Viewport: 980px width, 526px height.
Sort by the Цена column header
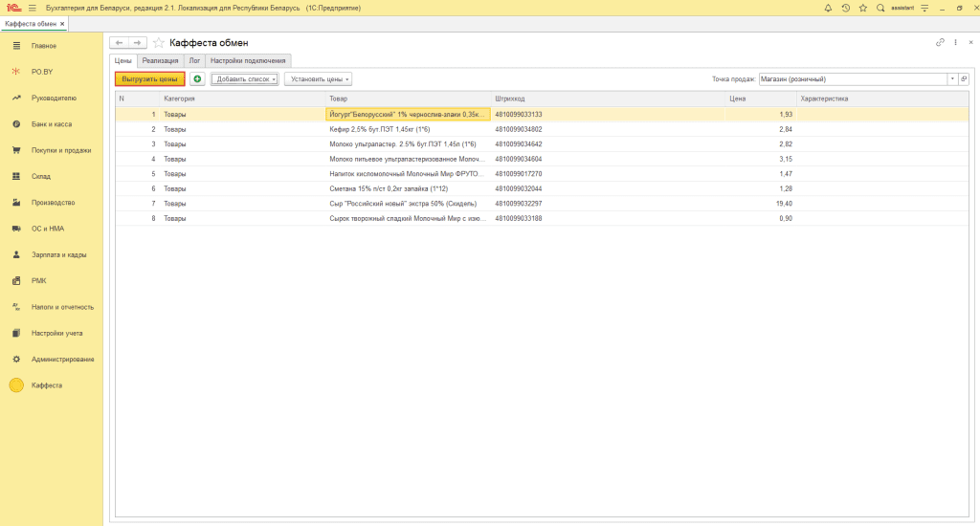point(761,99)
